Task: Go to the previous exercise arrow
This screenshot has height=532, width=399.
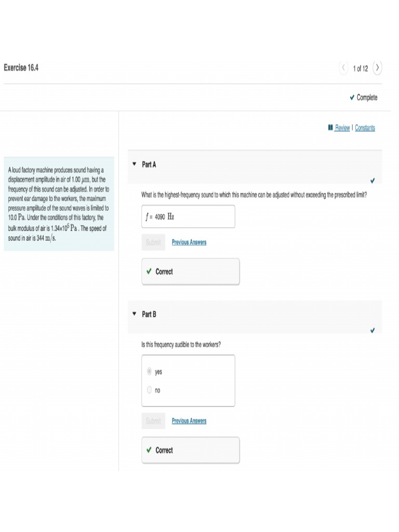Action: click(x=343, y=68)
